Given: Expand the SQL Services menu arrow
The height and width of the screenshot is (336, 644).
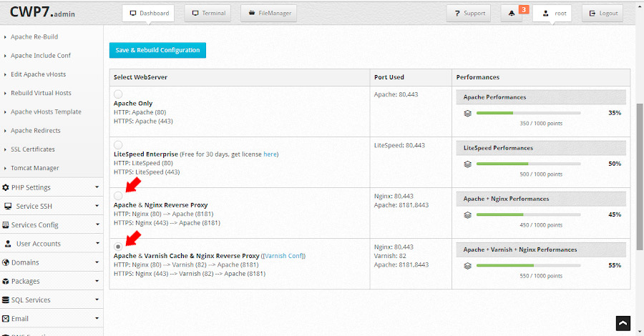Looking at the screenshot, I should (x=97, y=300).
